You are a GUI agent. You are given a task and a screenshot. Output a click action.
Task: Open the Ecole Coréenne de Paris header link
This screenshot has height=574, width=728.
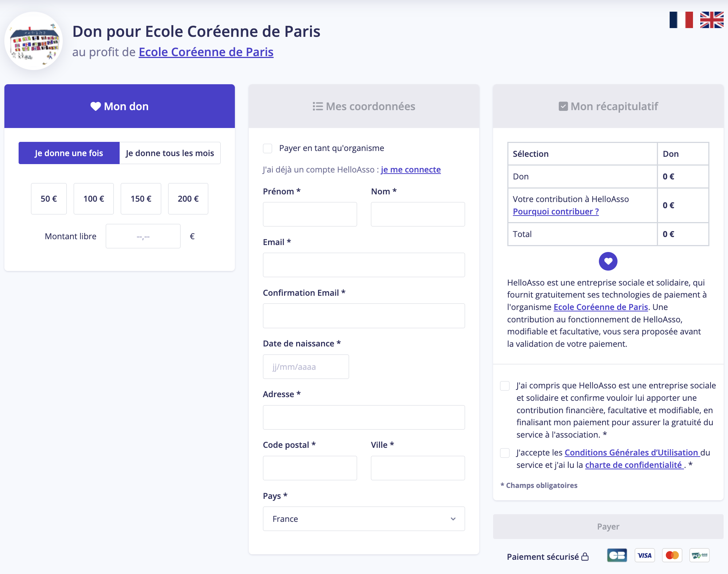206,52
